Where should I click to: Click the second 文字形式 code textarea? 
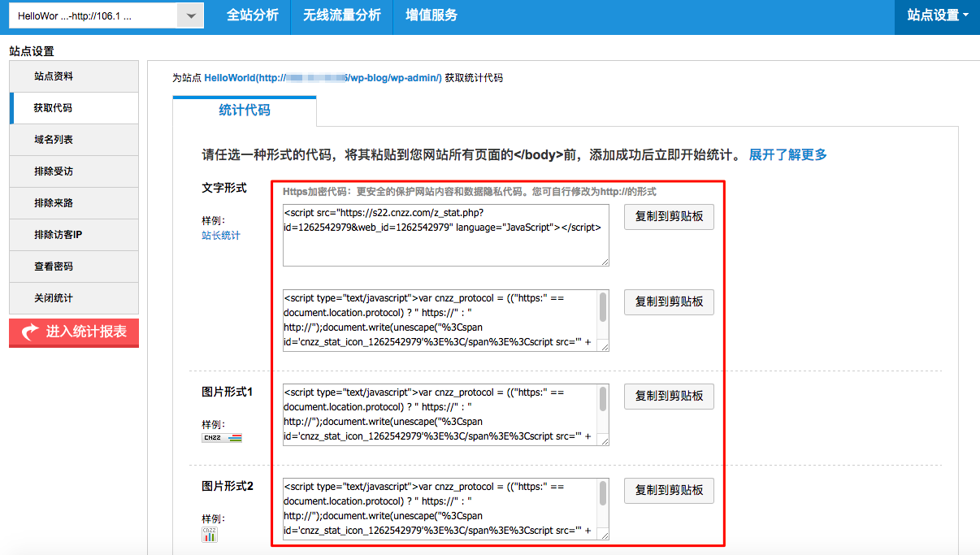(x=446, y=320)
